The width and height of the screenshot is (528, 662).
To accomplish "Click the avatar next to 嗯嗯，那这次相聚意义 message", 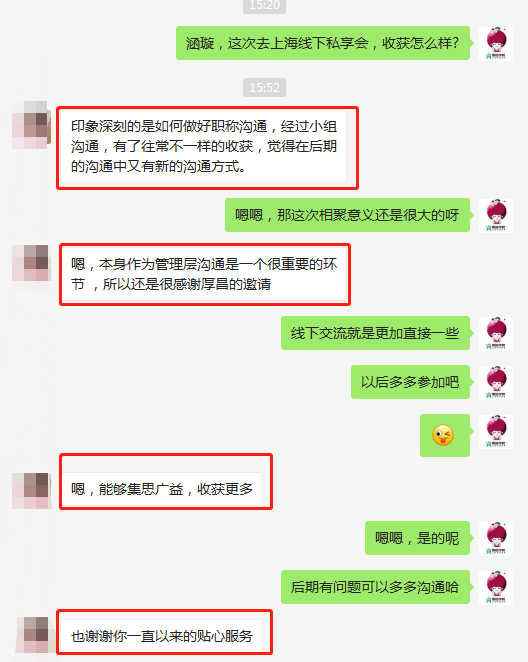I will pyautogui.click(x=496, y=216).
